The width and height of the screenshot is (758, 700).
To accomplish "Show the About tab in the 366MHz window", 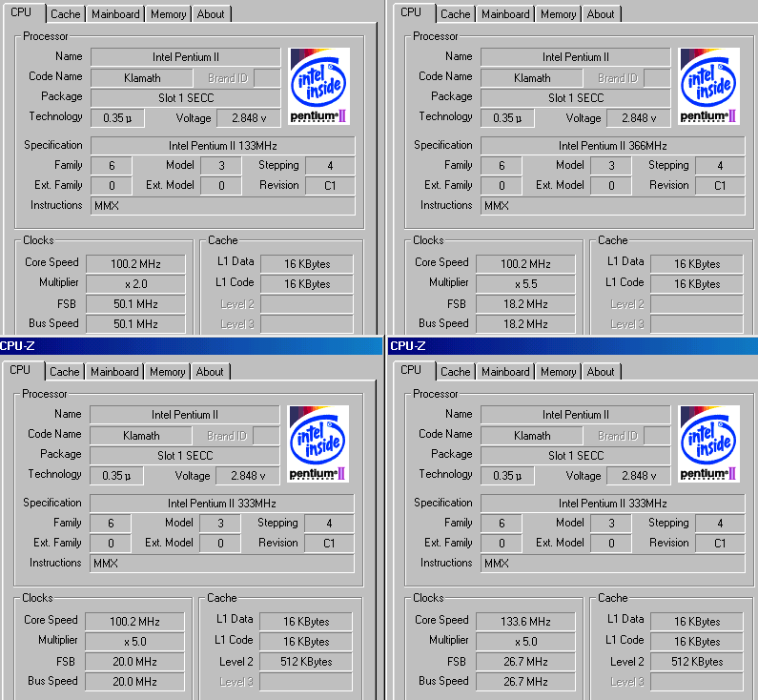I will pos(601,14).
